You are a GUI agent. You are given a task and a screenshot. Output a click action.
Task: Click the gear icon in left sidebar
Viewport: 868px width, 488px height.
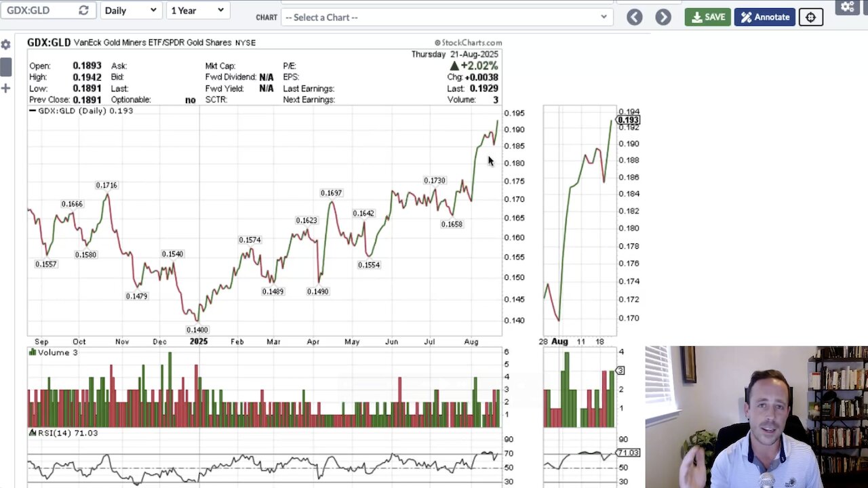click(x=5, y=45)
